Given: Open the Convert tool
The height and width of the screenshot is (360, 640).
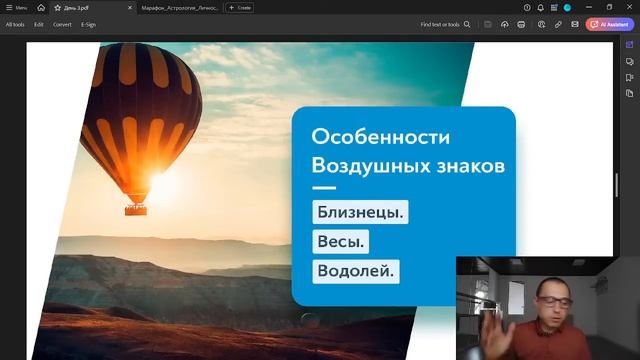Looking at the screenshot, I should [x=62, y=24].
